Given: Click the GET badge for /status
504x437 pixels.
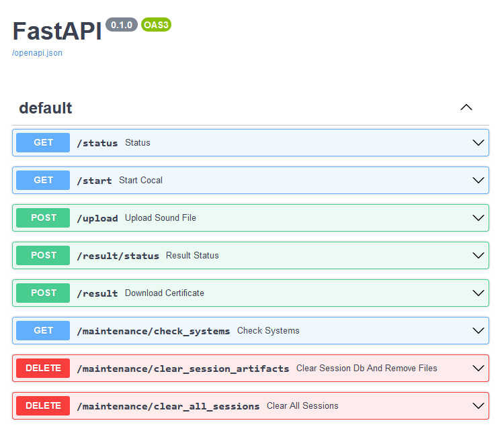Looking at the screenshot, I should coord(43,142).
